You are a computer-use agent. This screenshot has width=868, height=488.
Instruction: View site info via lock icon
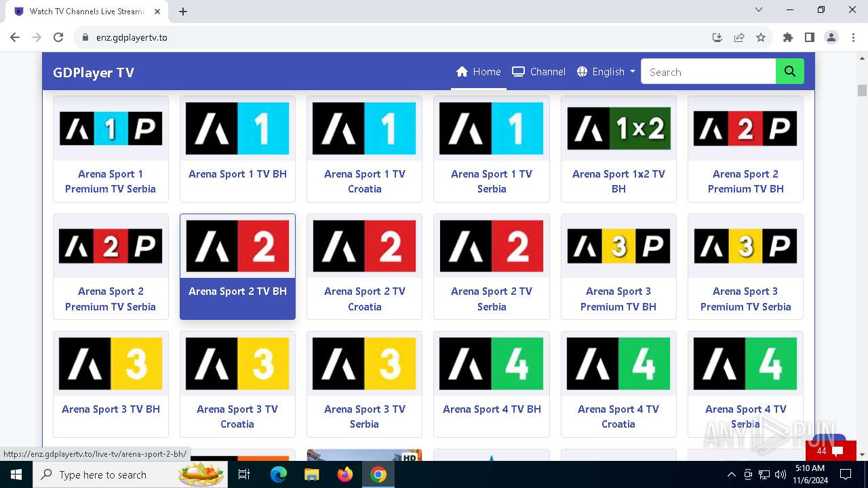click(x=85, y=37)
